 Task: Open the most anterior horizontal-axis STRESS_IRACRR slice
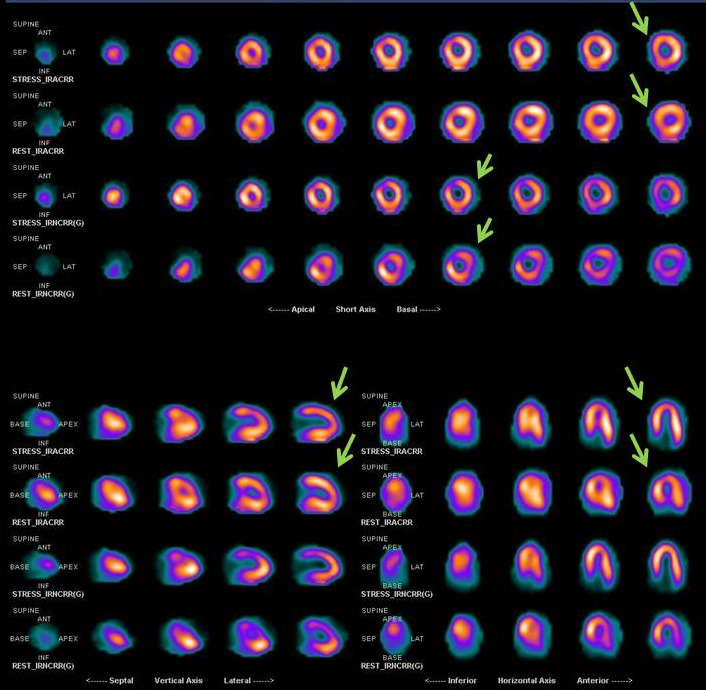pyautogui.click(x=667, y=424)
